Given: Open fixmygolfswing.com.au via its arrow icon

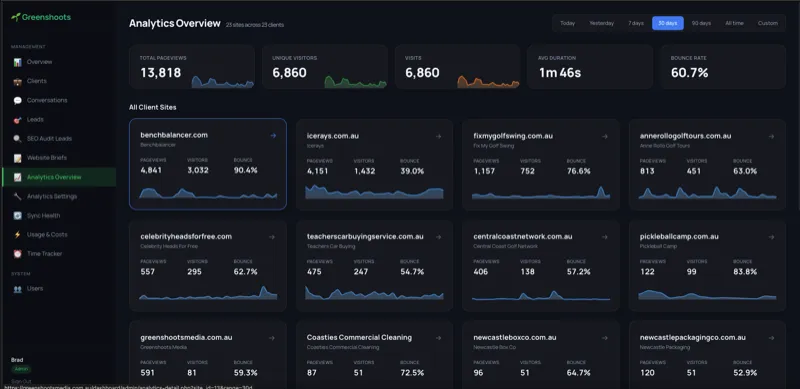Looking at the screenshot, I should tap(605, 136).
